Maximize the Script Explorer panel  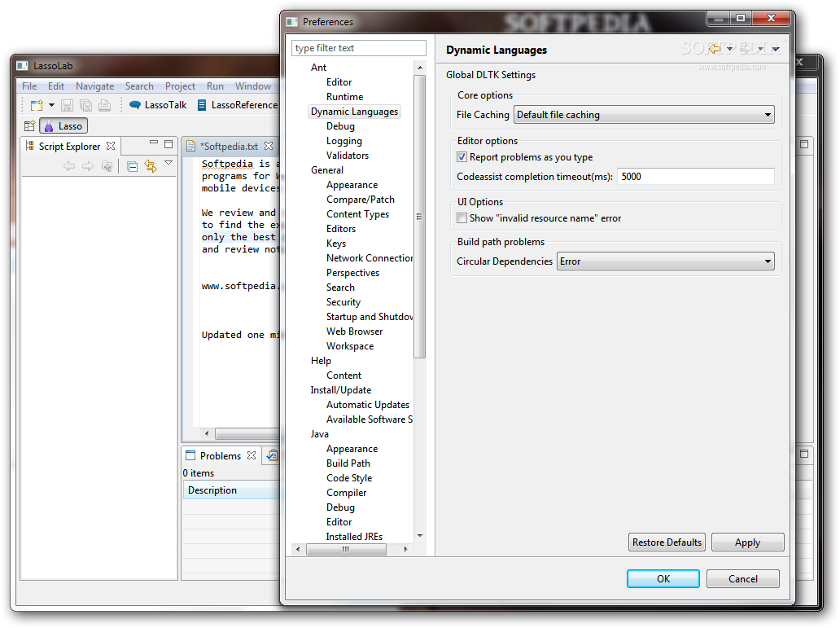(x=168, y=143)
